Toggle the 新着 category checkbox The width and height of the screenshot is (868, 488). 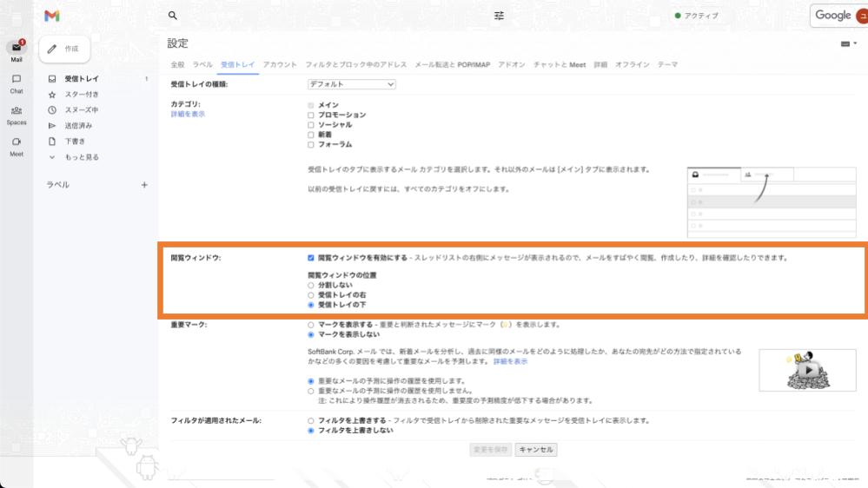coord(310,135)
